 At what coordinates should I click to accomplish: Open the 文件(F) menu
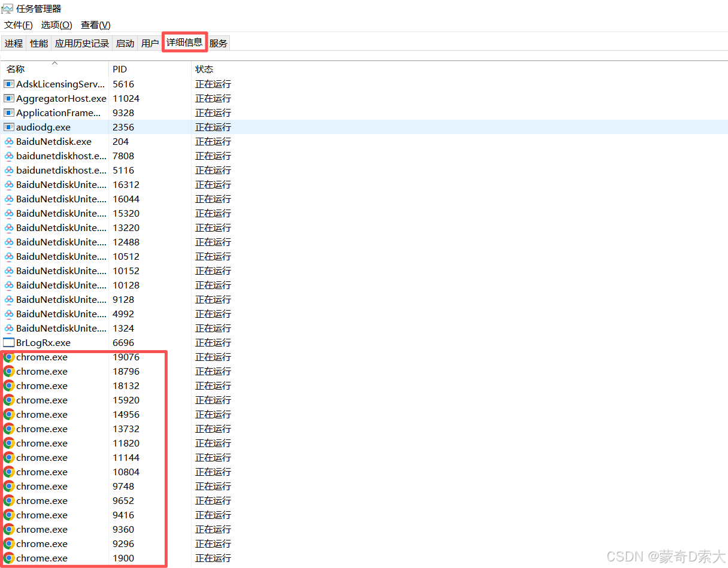click(19, 25)
